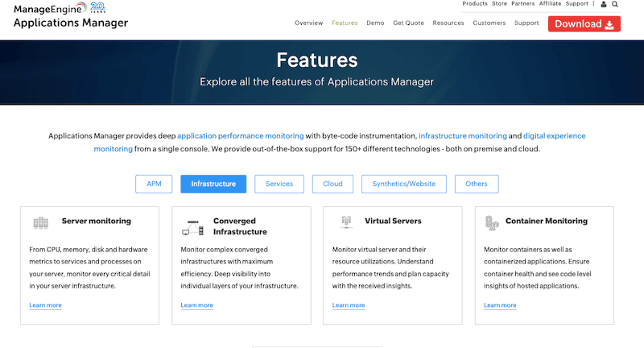The height and width of the screenshot is (348, 644).
Task: Click the ManageEngine logo
Action: click(50, 8)
